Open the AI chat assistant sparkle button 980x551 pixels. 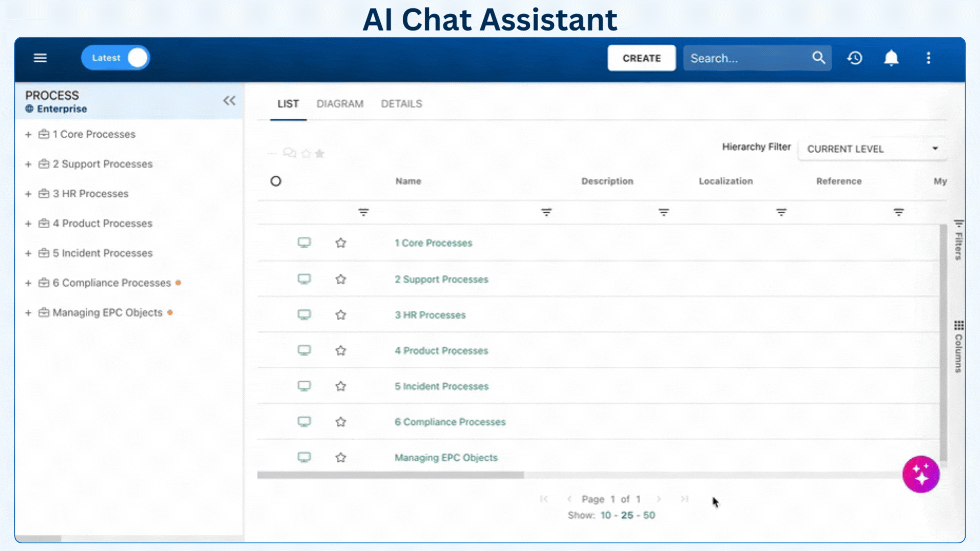tap(921, 474)
